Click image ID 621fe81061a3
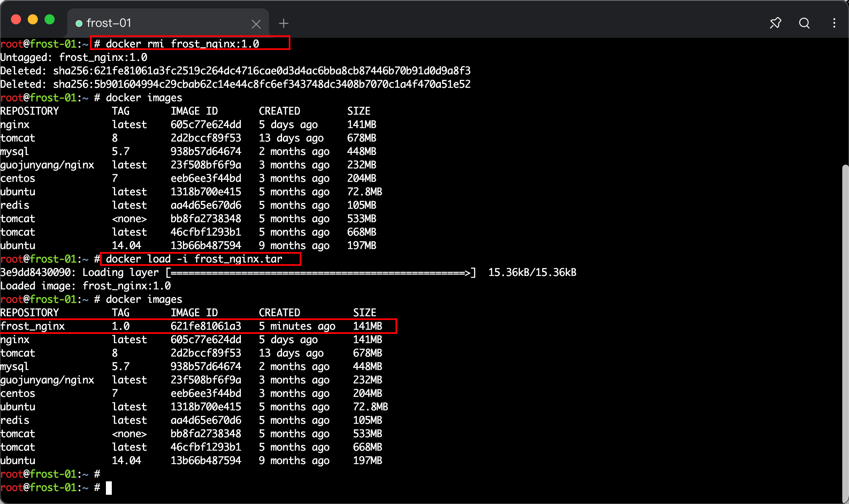 (x=206, y=326)
